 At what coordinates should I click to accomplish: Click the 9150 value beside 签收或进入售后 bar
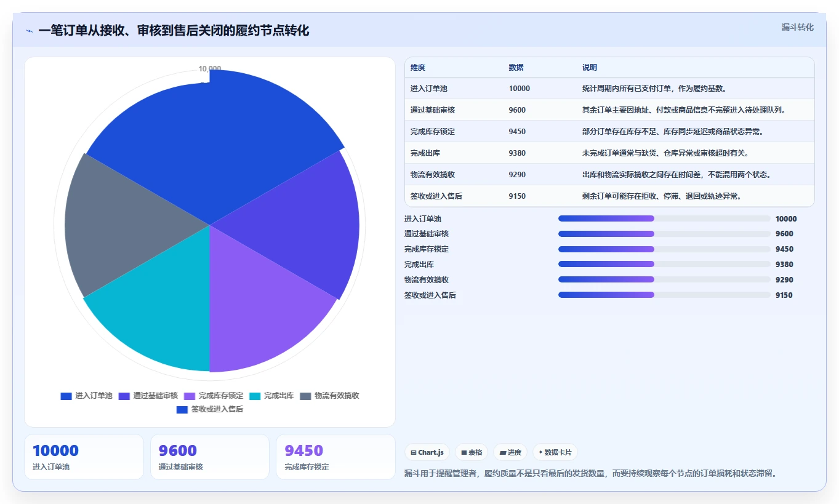[784, 295]
